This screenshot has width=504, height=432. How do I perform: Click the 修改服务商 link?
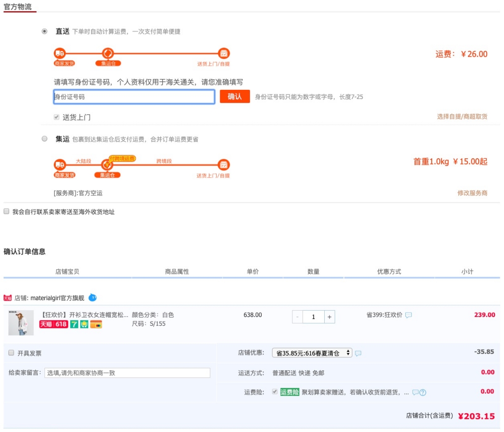[472, 193]
